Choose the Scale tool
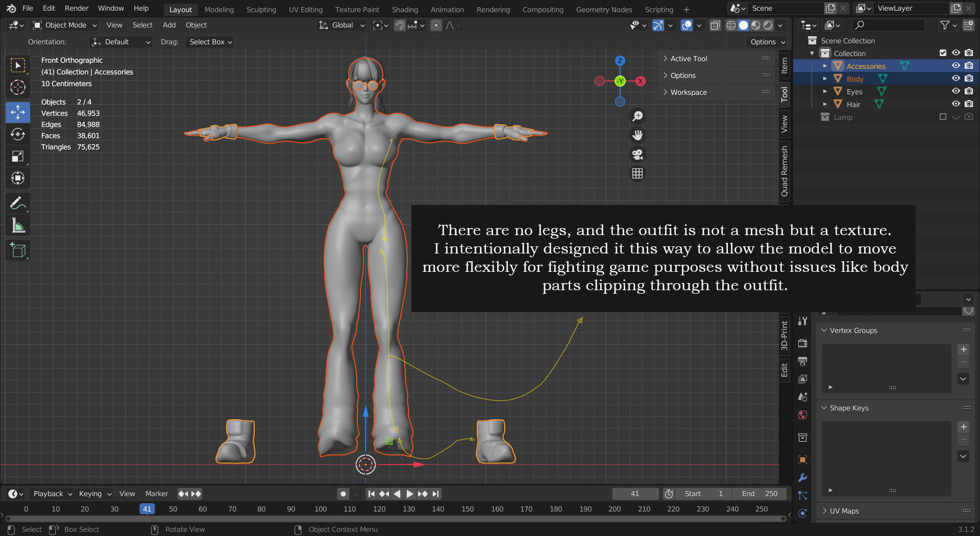 tap(18, 156)
